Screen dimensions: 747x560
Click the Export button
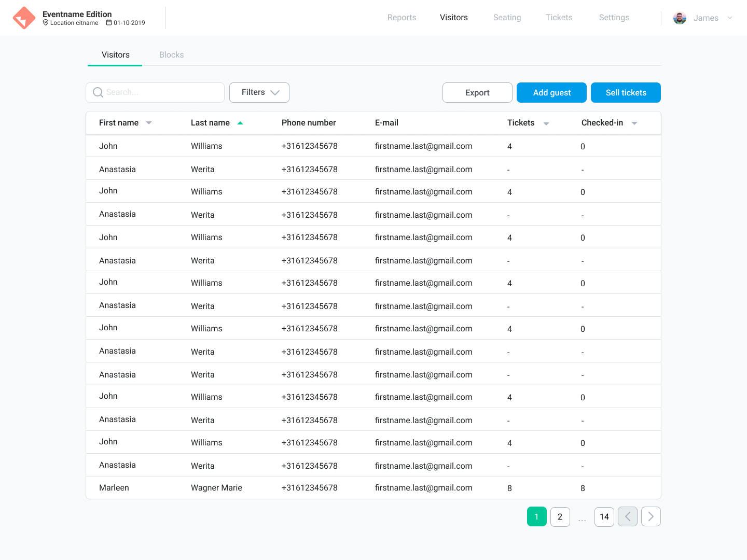(x=477, y=93)
